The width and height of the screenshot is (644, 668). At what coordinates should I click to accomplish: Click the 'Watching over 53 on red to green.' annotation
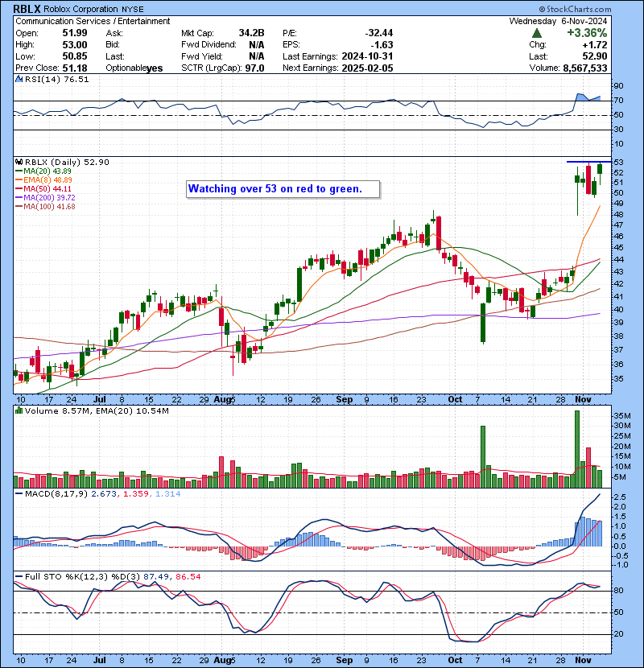(283, 189)
